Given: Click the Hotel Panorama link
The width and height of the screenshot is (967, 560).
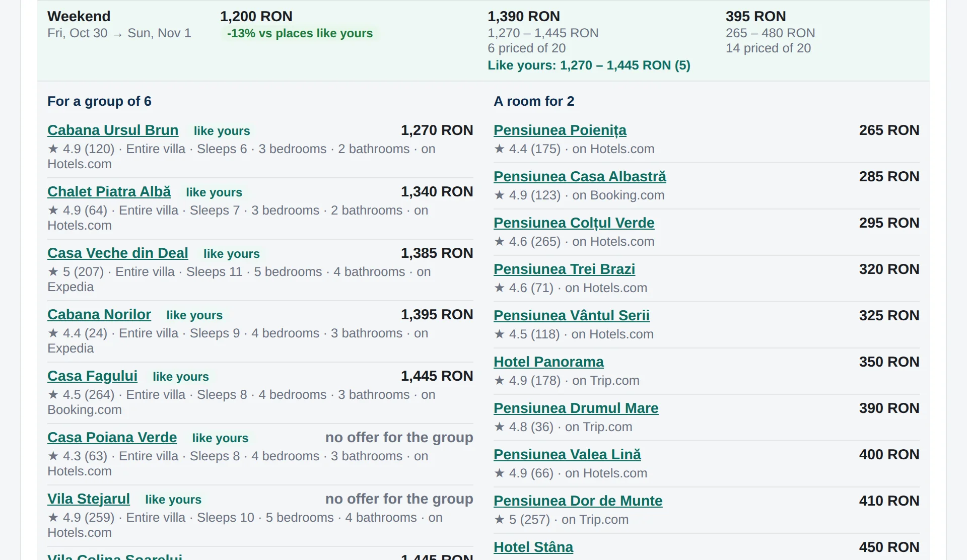Looking at the screenshot, I should pos(548,362).
